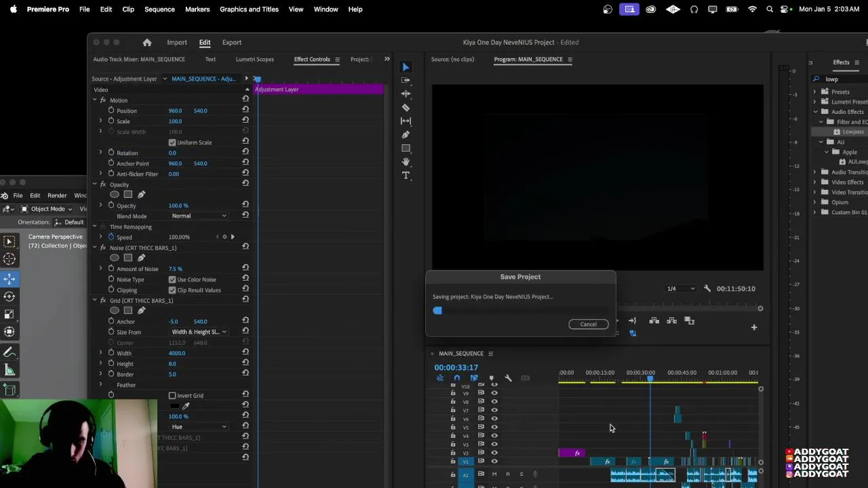This screenshot has width=868, height=488.
Task: Switch to Source (no clips) tab
Action: [452, 59]
